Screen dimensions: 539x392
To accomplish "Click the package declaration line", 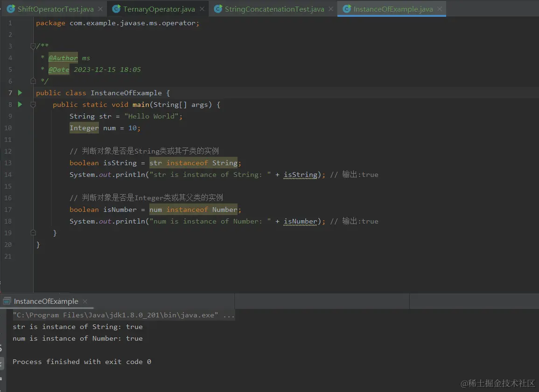I will (118, 23).
